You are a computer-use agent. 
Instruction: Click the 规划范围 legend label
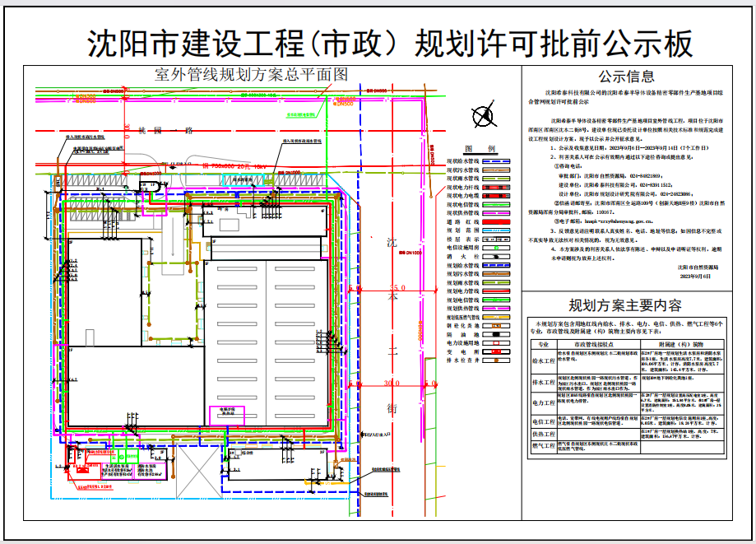pos(463,230)
